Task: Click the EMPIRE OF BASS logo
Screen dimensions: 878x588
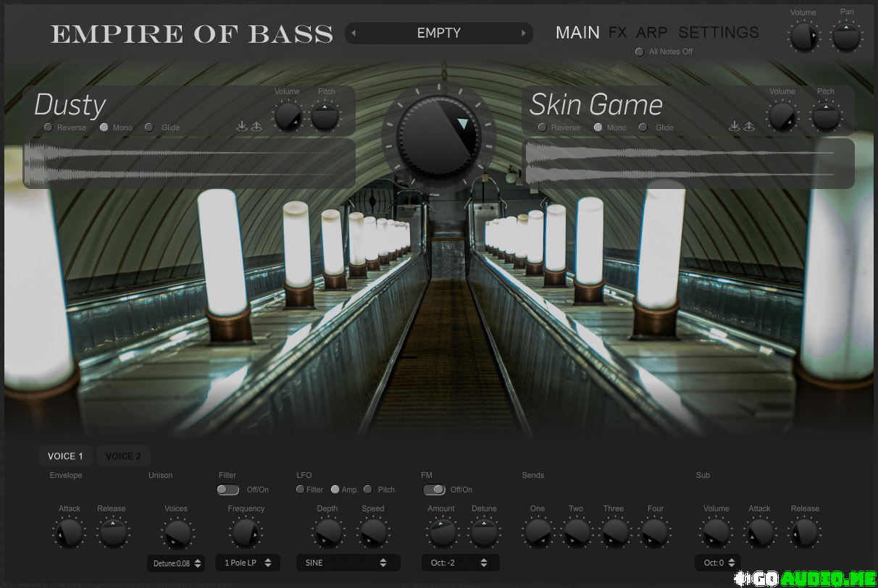Action: (192, 33)
